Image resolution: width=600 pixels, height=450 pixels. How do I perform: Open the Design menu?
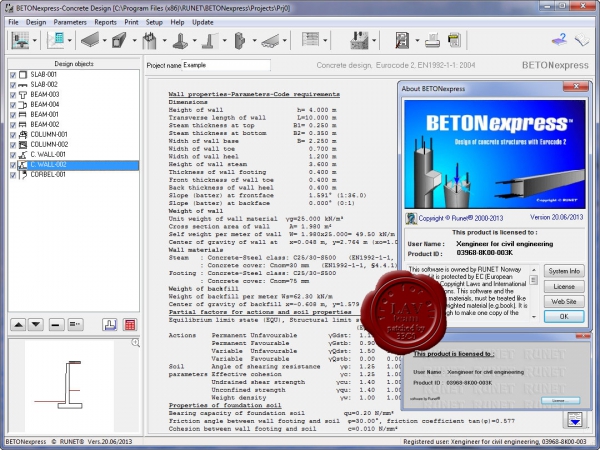coord(36,22)
